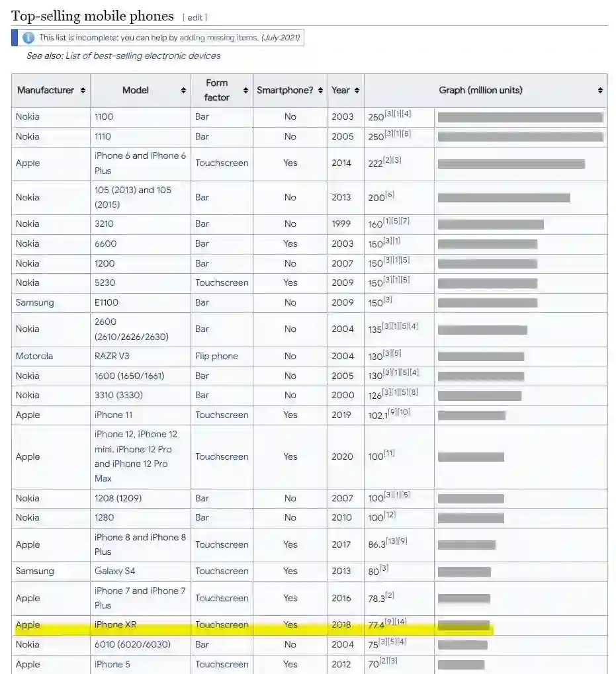Click Apple manufacturer in iPhone 11 row
This screenshot has height=674, width=616.
pyautogui.click(x=28, y=415)
